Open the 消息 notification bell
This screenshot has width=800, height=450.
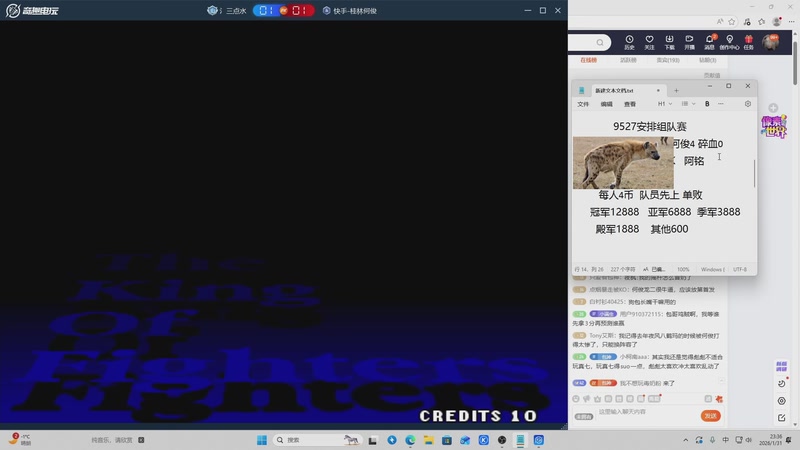click(709, 42)
